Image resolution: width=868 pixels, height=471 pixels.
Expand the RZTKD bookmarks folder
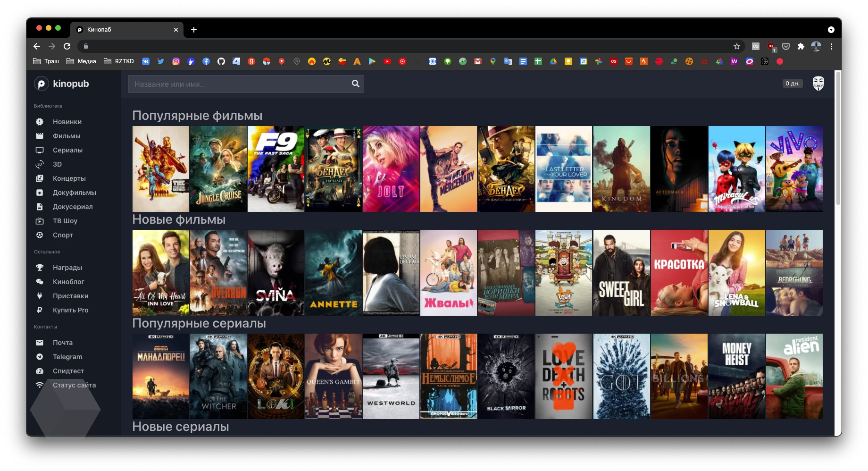point(119,61)
